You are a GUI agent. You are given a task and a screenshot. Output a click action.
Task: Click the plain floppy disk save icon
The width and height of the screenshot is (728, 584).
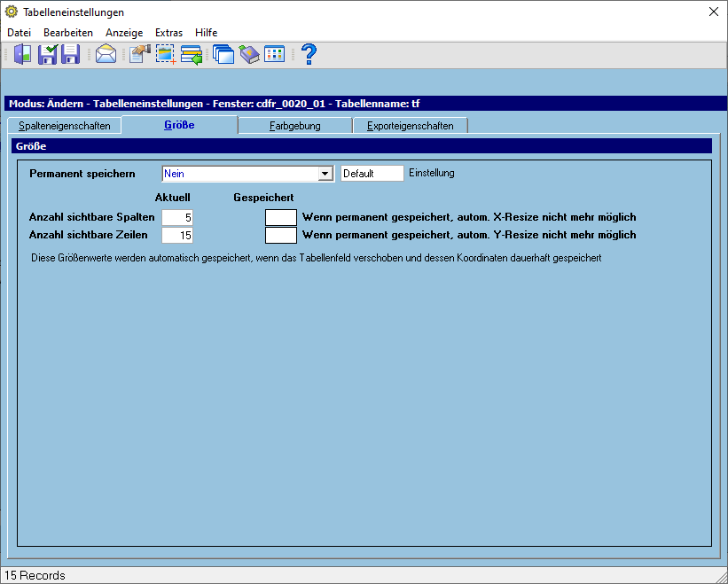pyautogui.click(x=71, y=54)
